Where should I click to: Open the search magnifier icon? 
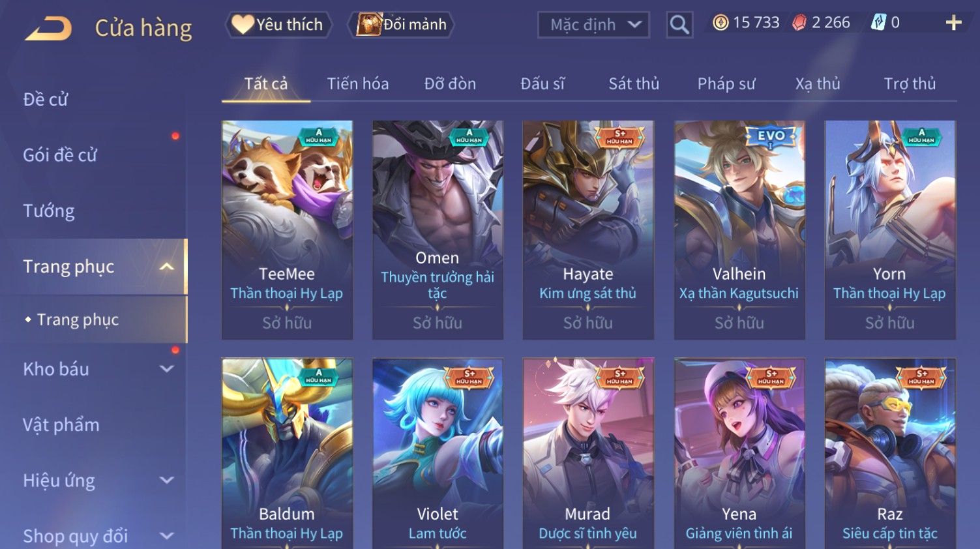[679, 25]
